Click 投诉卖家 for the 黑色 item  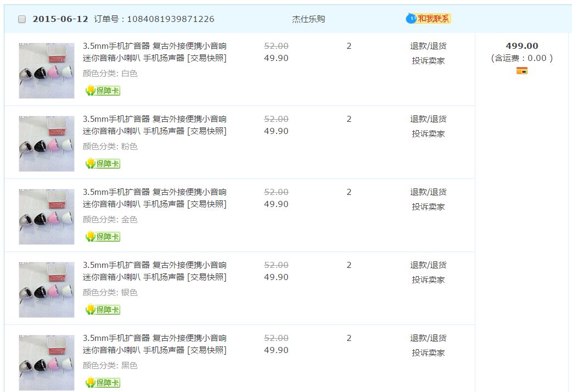(x=428, y=353)
